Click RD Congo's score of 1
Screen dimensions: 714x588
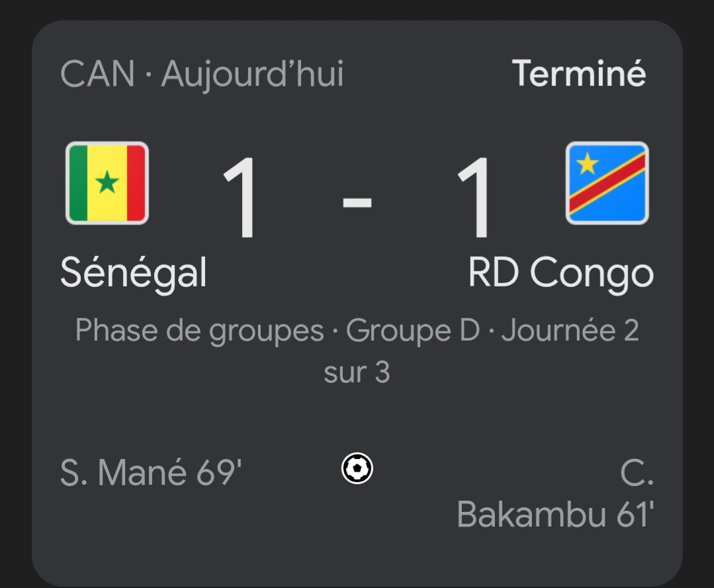[x=476, y=198]
